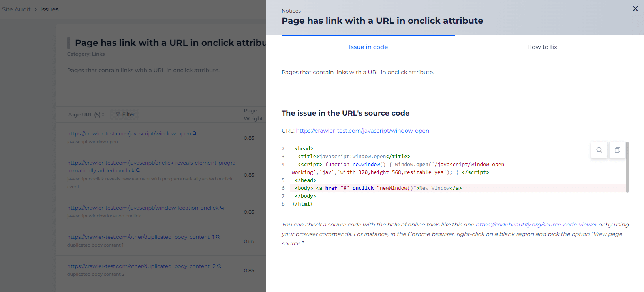Click the 'Category: Links' label

click(x=86, y=54)
